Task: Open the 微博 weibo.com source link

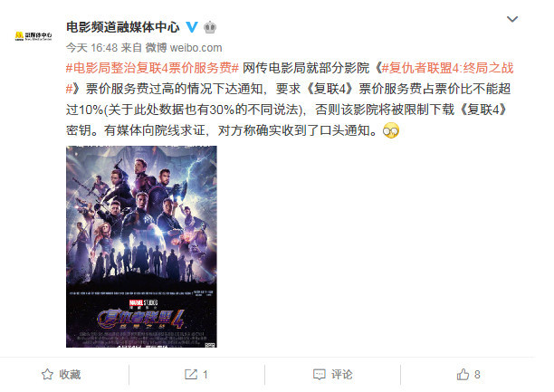Action: coord(184,48)
